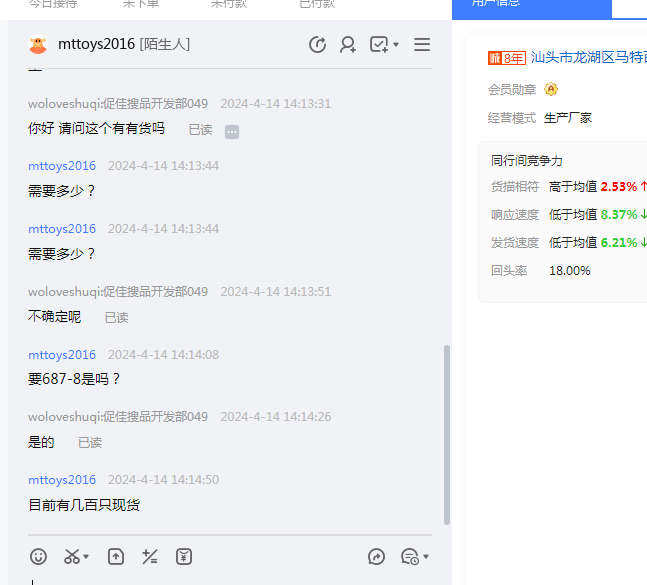Click the scissors screenshot tool

coord(72,557)
